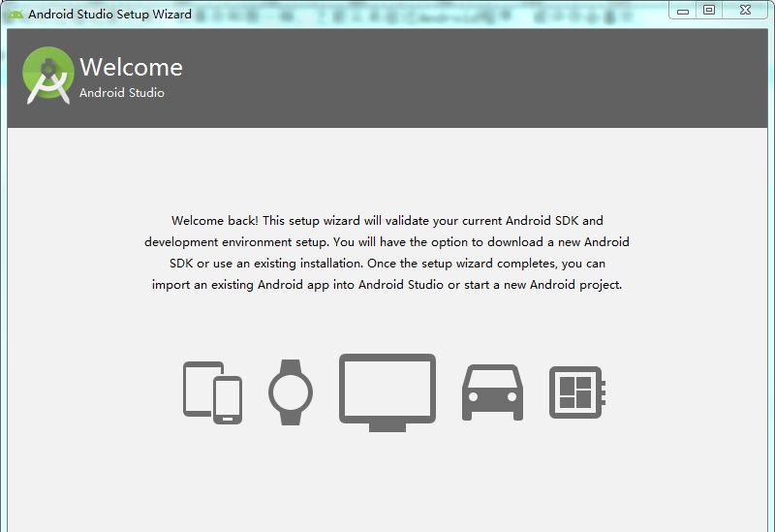The image size is (775, 532).
Task: Select the embedded chip board icon
Action: pyautogui.click(x=577, y=392)
